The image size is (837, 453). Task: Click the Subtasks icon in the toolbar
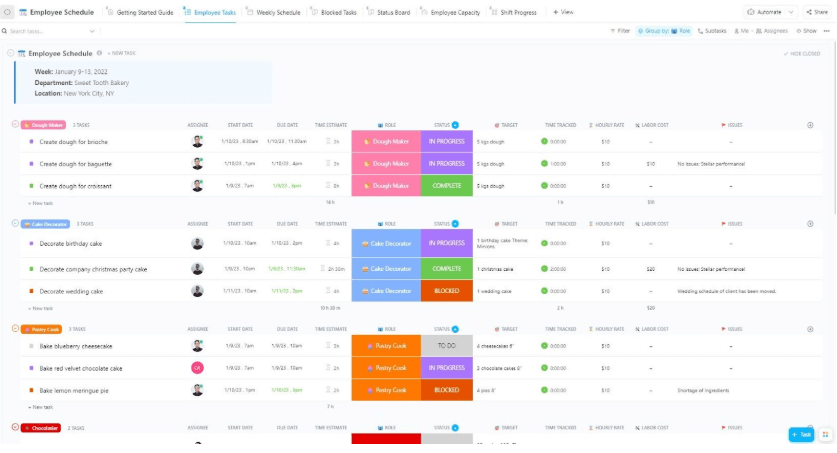(x=700, y=31)
